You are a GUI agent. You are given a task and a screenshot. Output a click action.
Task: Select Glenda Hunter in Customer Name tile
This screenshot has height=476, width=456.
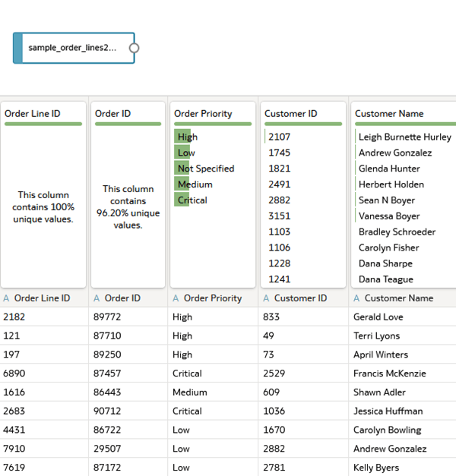pos(389,169)
